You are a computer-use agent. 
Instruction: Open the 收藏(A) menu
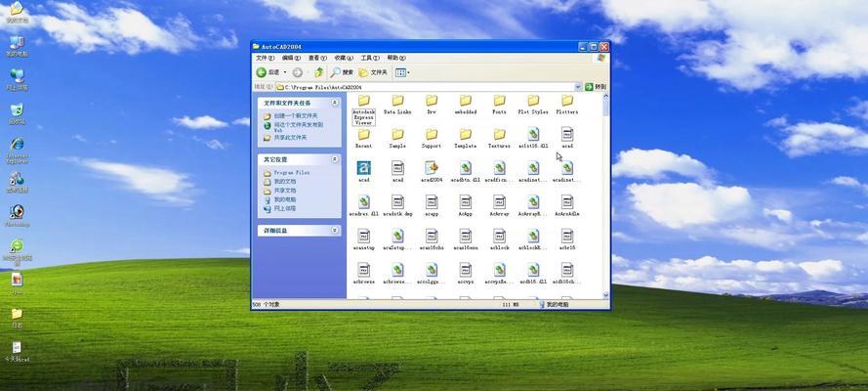click(344, 58)
